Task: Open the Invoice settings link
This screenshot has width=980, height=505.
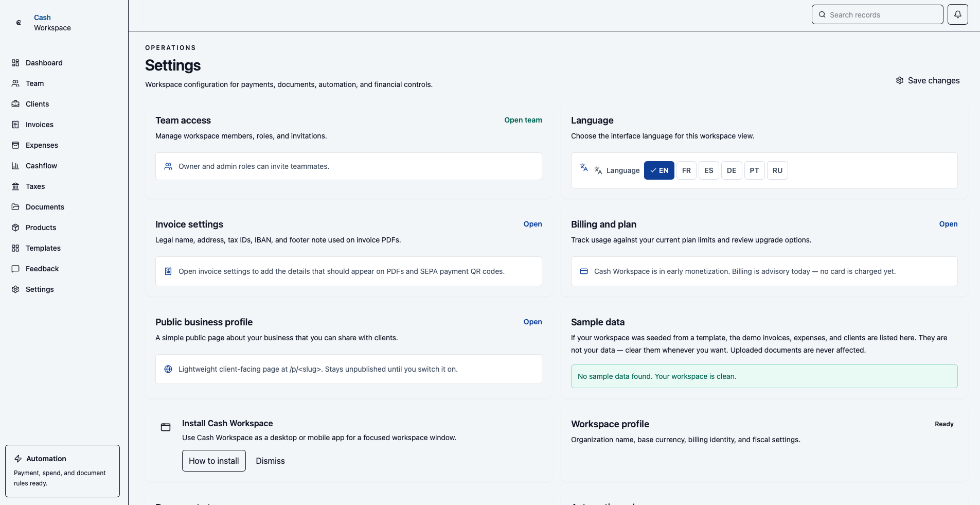Action: tap(532, 224)
